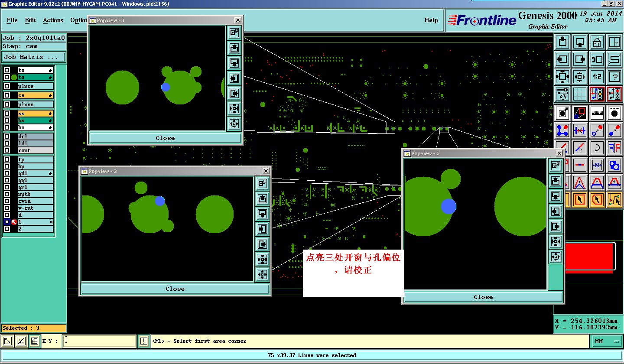Screen dimensions: 624x364
Task: Select layer name bo in the layer list
Action: click(35, 127)
